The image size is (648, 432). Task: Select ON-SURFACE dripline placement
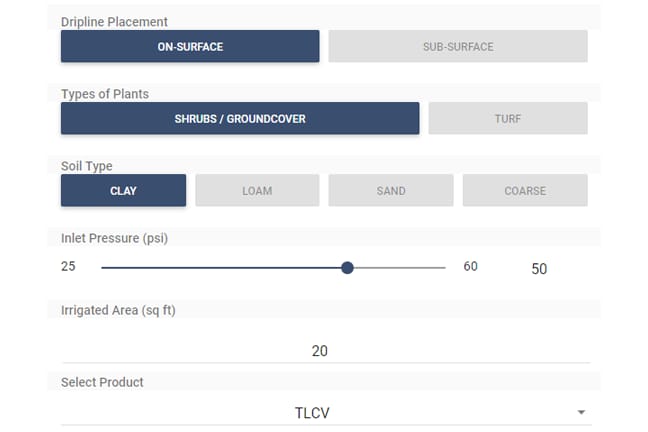(190, 46)
